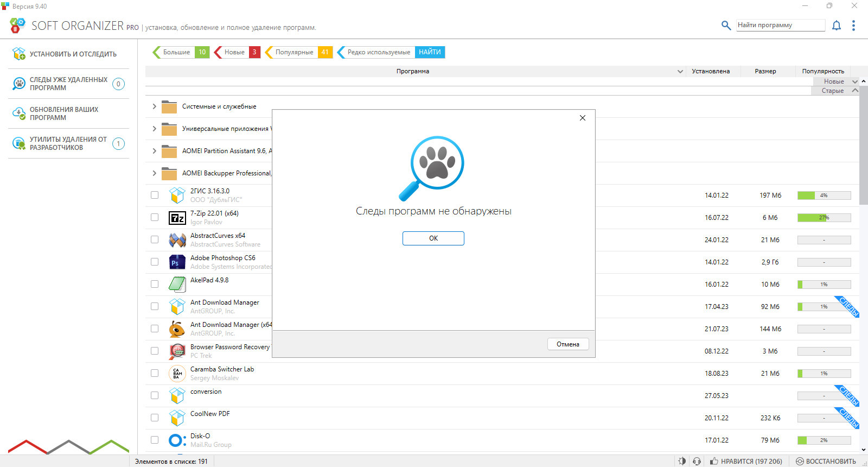Click the 7-Zip program icon
This screenshot has width=868, height=467.
(x=177, y=218)
